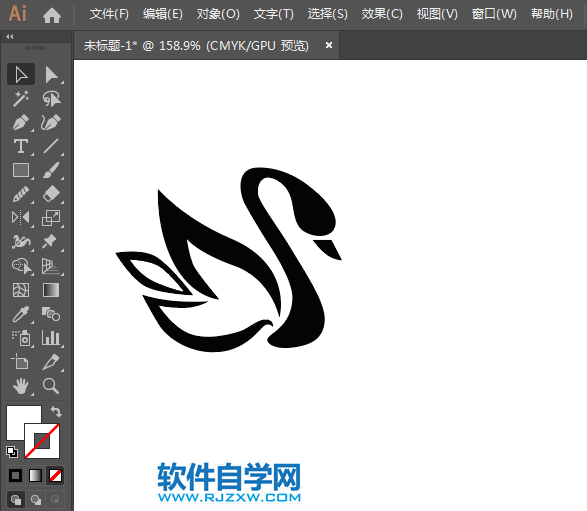Screen dimensions: 587x511
Task: Activate the Type tool
Action: click(x=21, y=146)
